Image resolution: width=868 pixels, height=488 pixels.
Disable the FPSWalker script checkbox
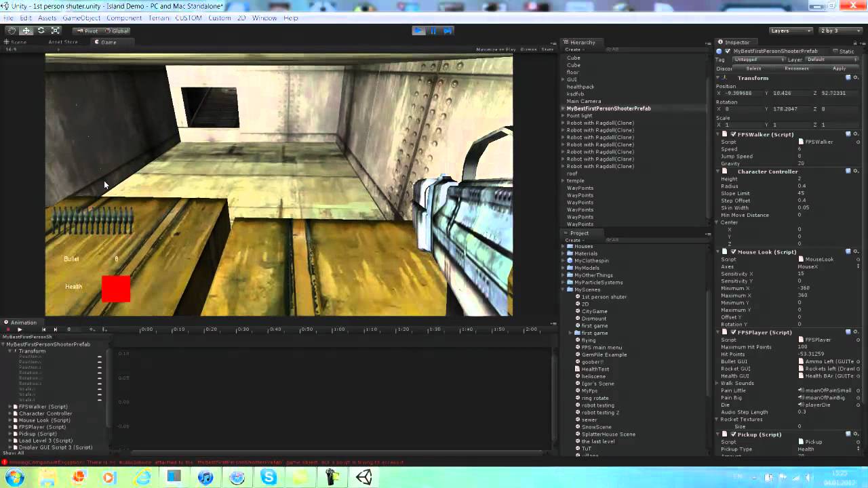(x=733, y=134)
